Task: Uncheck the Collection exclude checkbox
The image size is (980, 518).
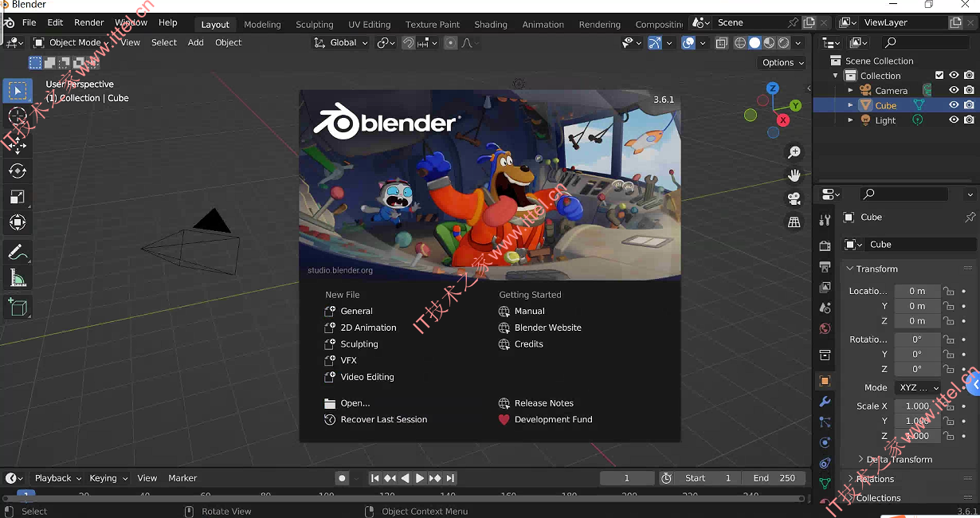Action: click(939, 76)
